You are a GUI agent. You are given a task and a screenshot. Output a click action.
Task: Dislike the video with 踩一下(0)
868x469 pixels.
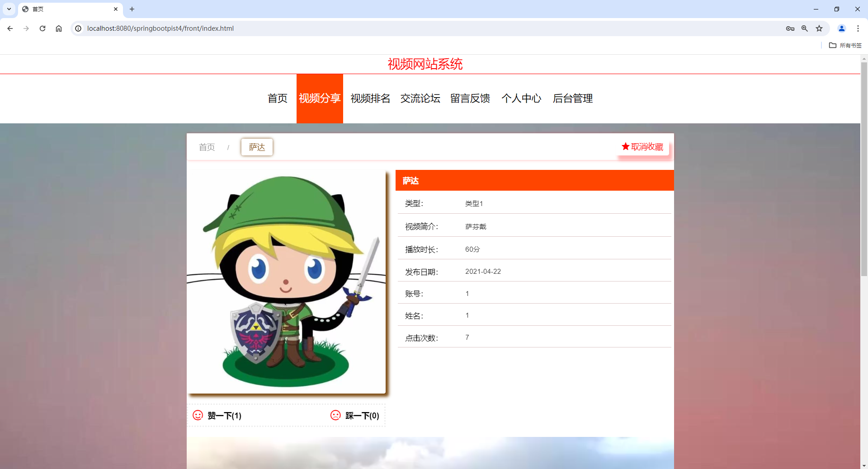pos(355,416)
